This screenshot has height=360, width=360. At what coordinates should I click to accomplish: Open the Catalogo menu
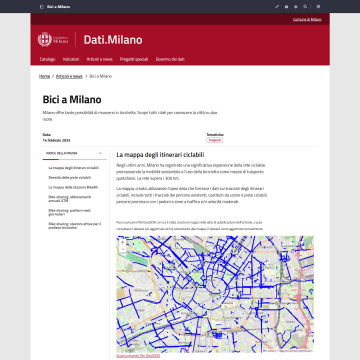[47, 59]
